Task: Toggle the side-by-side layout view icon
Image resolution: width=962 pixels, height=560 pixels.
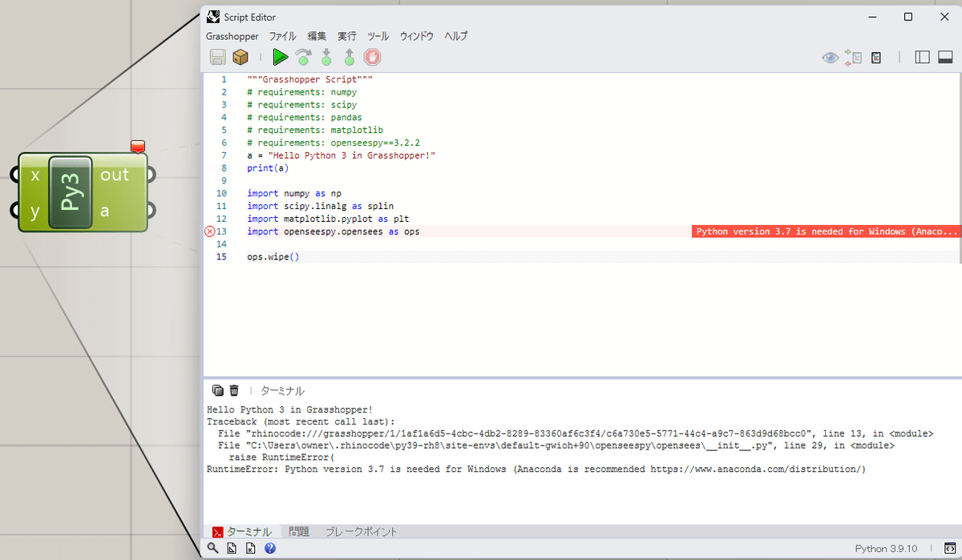Action: tap(922, 57)
